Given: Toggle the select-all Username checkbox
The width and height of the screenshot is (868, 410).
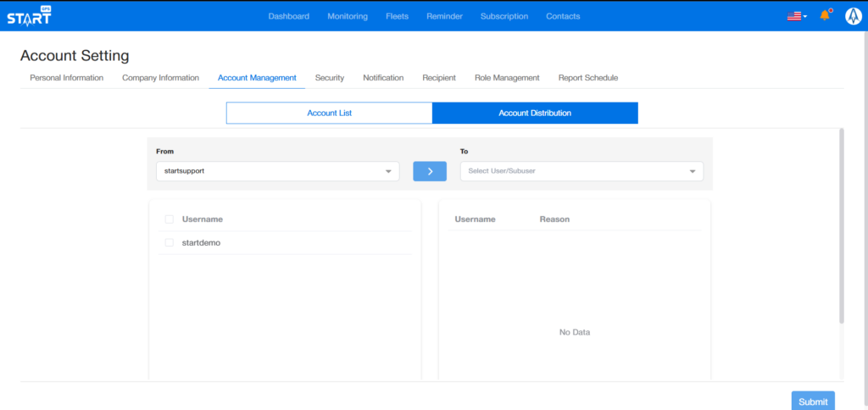Looking at the screenshot, I should [170, 219].
